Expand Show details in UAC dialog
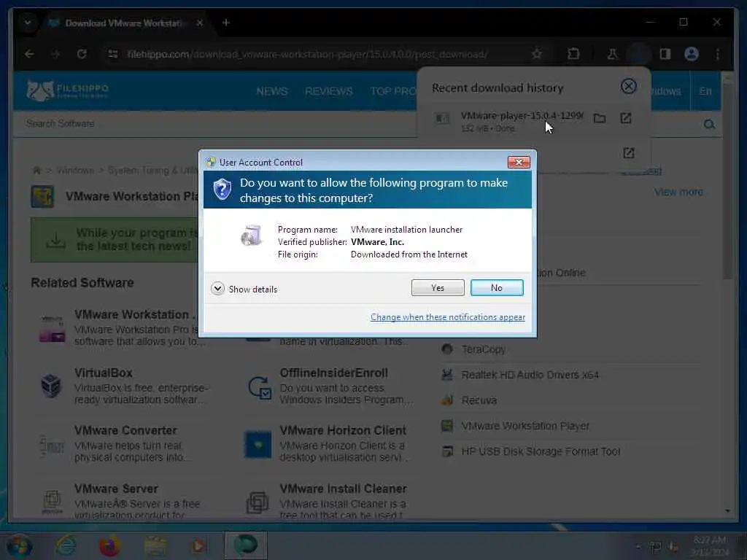Image resolution: width=747 pixels, height=560 pixels. [x=244, y=289]
